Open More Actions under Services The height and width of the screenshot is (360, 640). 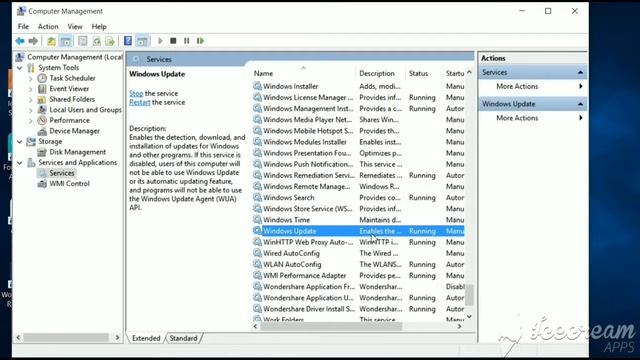pyautogui.click(x=517, y=86)
